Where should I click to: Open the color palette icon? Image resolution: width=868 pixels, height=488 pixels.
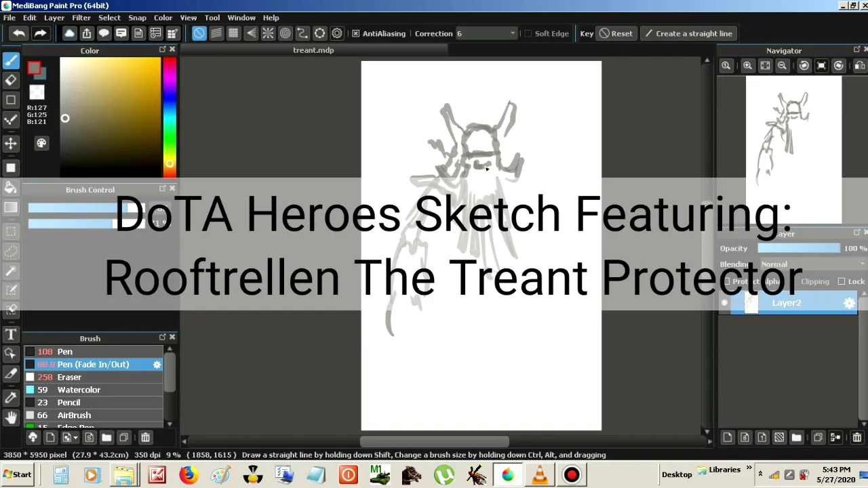coord(41,143)
